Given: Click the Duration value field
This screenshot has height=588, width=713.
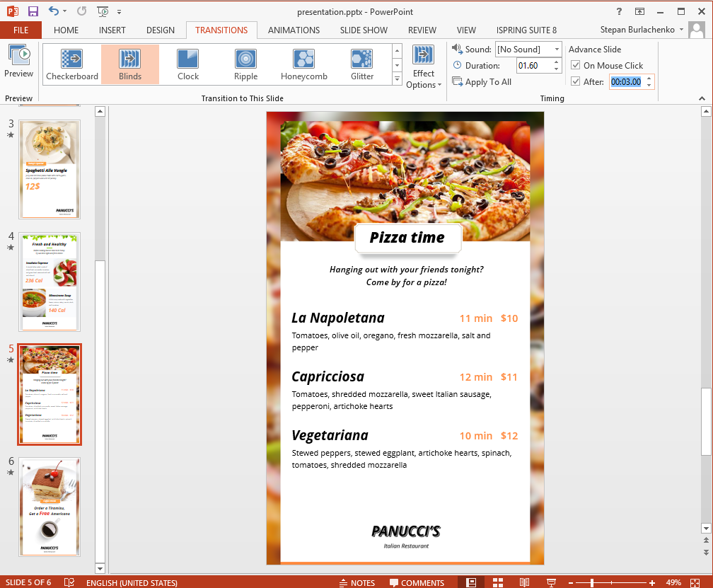Looking at the screenshot, I should [x=534, y=66].
